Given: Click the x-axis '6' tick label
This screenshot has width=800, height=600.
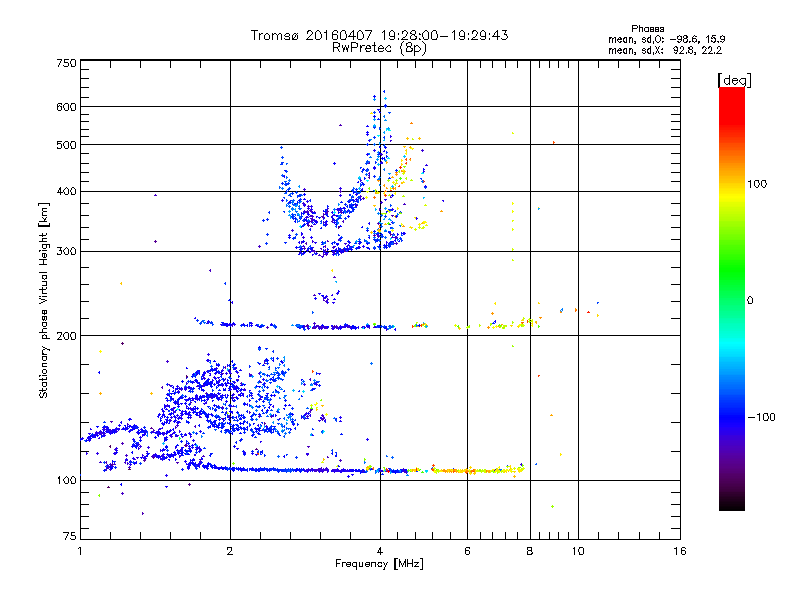Looking at the screenshot, I should pyautogui.click(x=467, y=551).
